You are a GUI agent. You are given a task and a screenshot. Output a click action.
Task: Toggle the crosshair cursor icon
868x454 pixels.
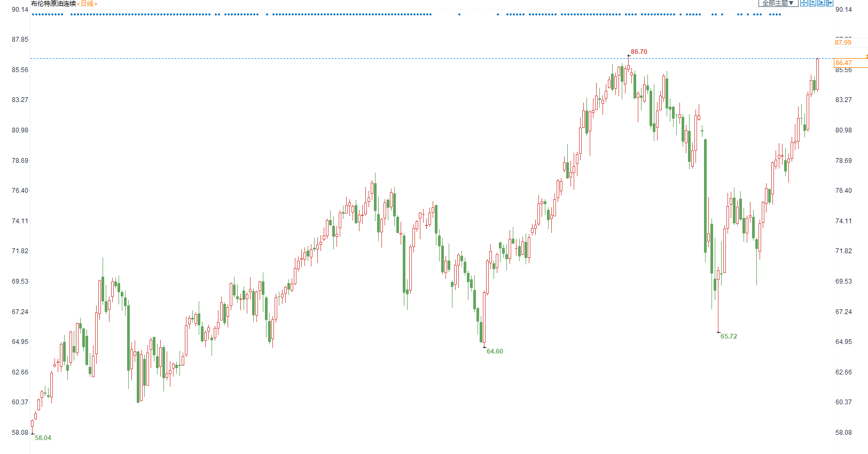tap(803, 3)
